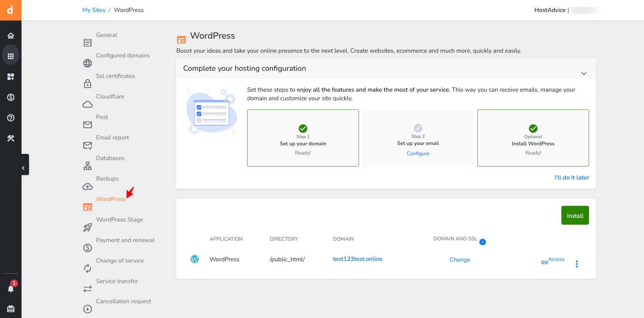The height and width of the screenshot is (318, 644).
Task: Click the green checkmark on Step 1
Action: (303, 129)
